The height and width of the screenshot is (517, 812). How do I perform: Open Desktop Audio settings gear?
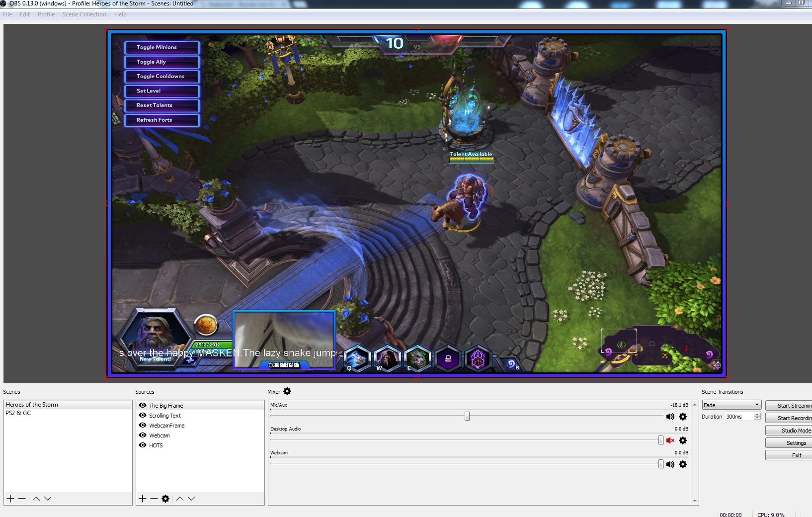click(x=683, y=440)
